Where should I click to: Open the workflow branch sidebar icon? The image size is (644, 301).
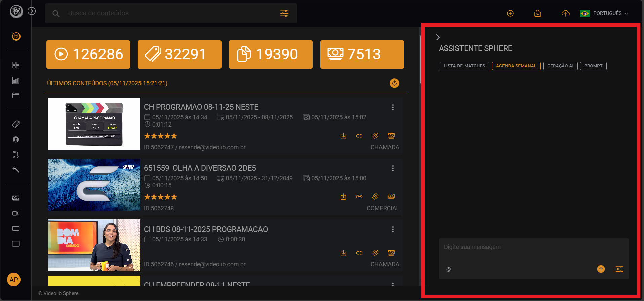point(16,154)
